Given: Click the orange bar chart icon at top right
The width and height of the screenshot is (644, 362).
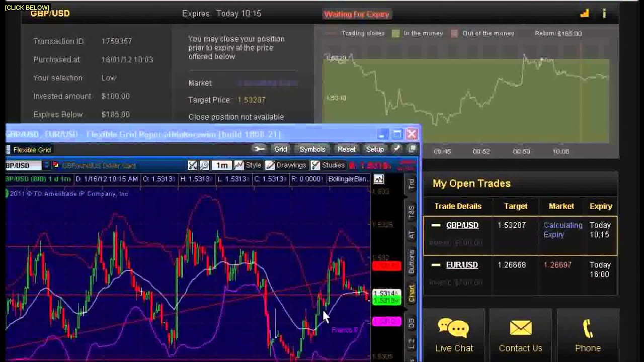Looking at the screenshot, I should point(584,14).
